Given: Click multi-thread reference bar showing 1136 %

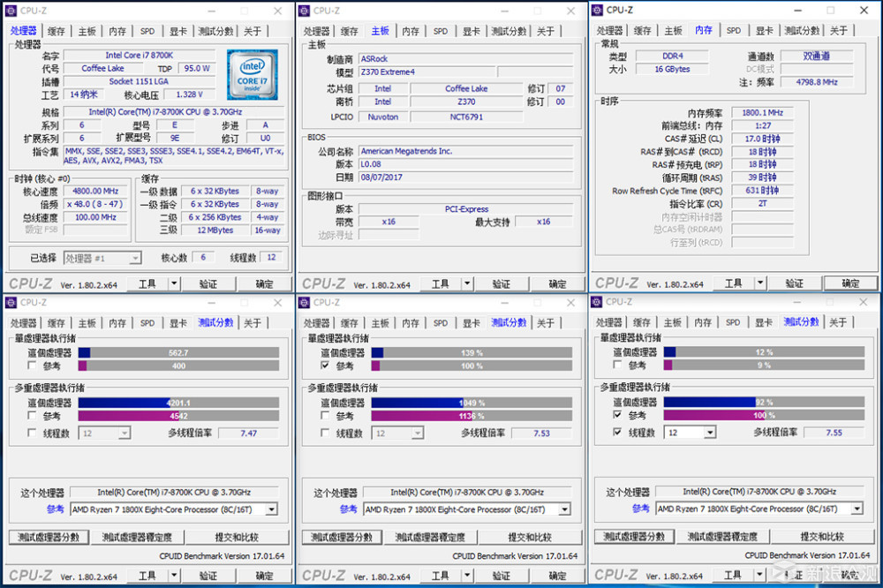Looking at the screenshot, I should click(472, 416).
